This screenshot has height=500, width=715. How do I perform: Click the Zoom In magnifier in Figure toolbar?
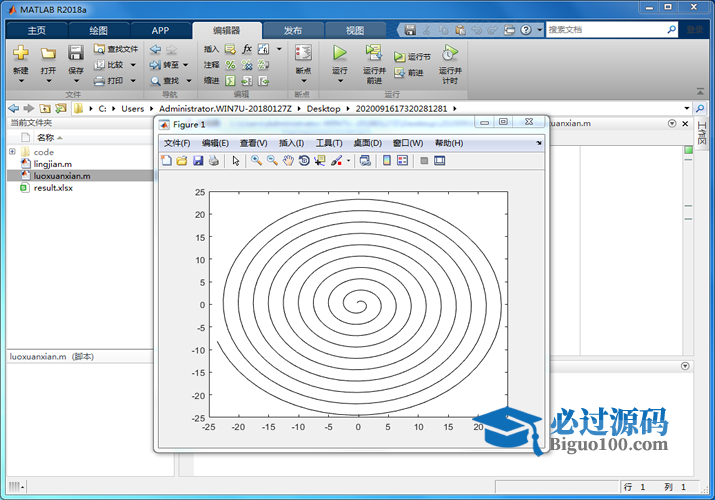click(256, 160)
